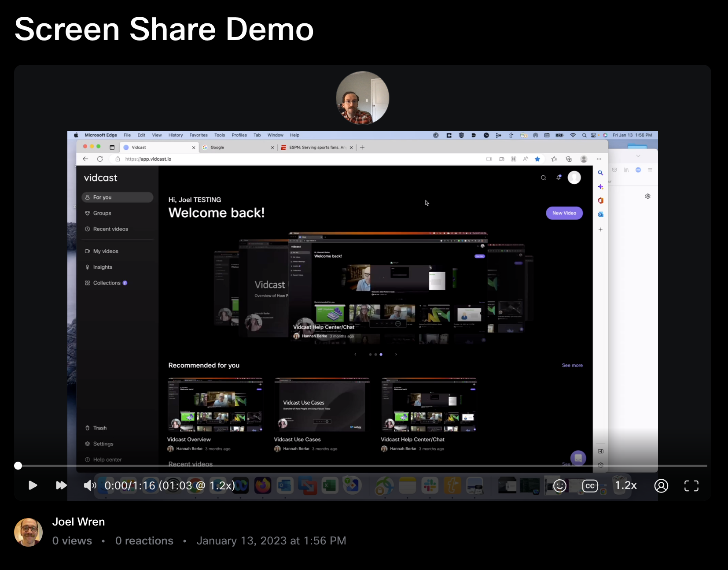Open the Outlook icon in the Edge sidebar
The image size is (728, 570).
coord(600,215)
